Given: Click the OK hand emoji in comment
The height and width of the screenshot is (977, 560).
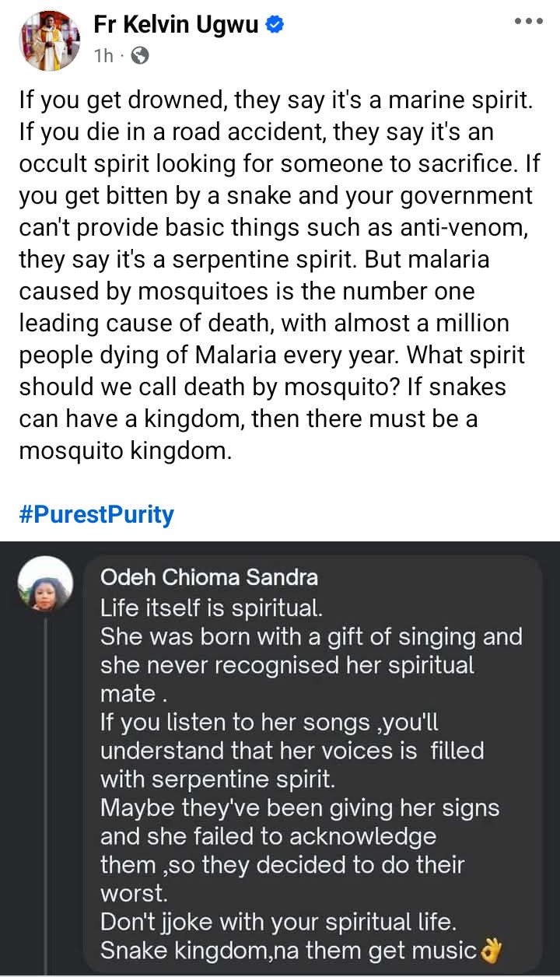Looking at the screenshot, I should tap(492, 951).
